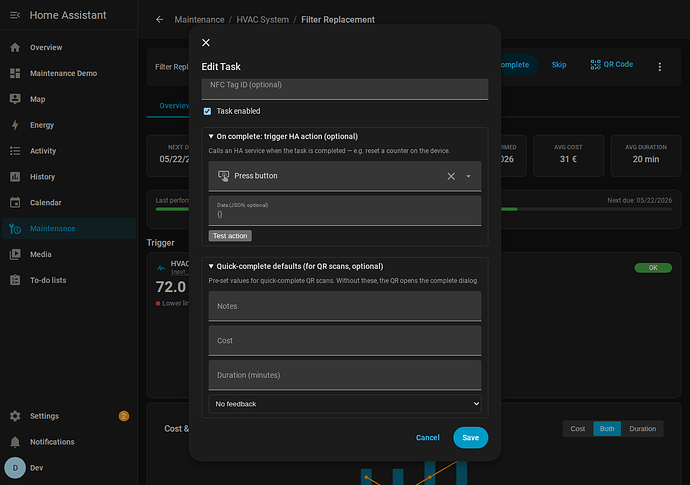Image resolution: width=690 pixels, height=485 pixels.
Task: Cancel editing the task
Action: pos(427,437)
